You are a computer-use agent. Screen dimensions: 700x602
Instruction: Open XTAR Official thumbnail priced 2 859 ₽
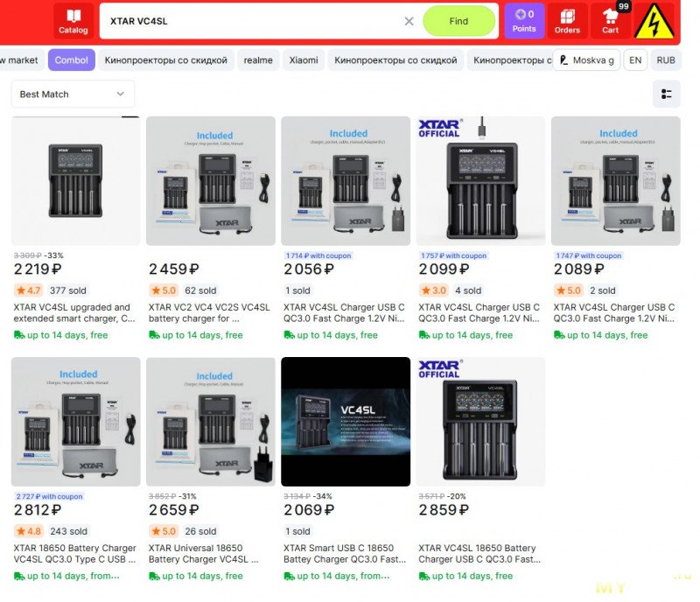[x=480, y=422]
